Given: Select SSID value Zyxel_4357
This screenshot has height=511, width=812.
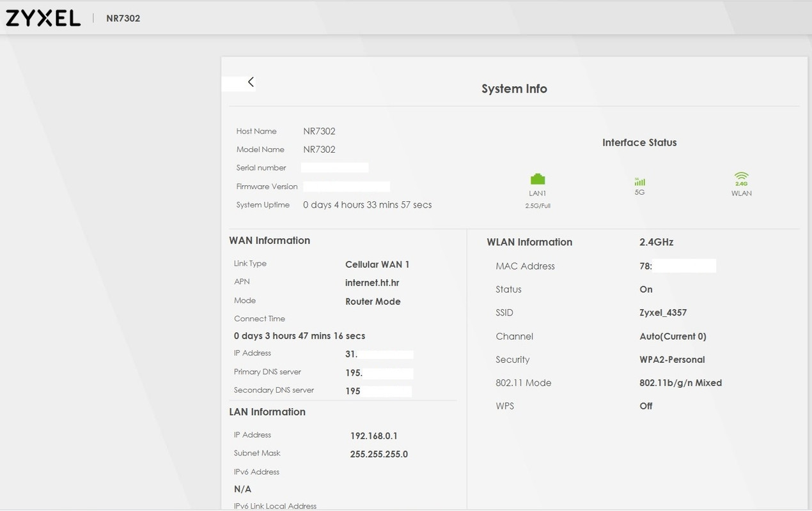Looking at the screenshot, I should click(x=663, y=313).
